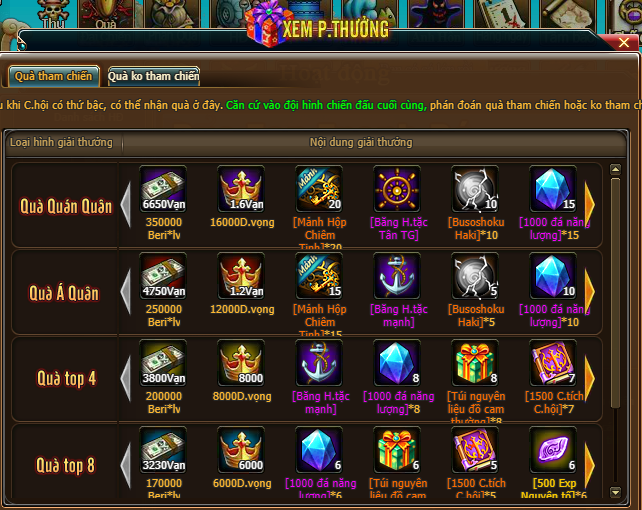This screenshot has width=642, height=510.
Task: Show previous rewards in Quà Á Quân row
Action: click(x=126, y=291)
